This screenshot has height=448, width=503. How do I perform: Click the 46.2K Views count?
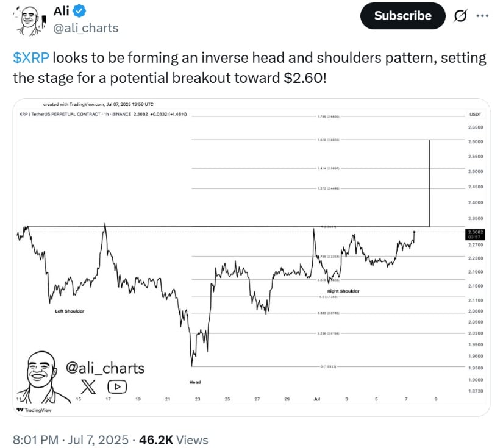174,439
